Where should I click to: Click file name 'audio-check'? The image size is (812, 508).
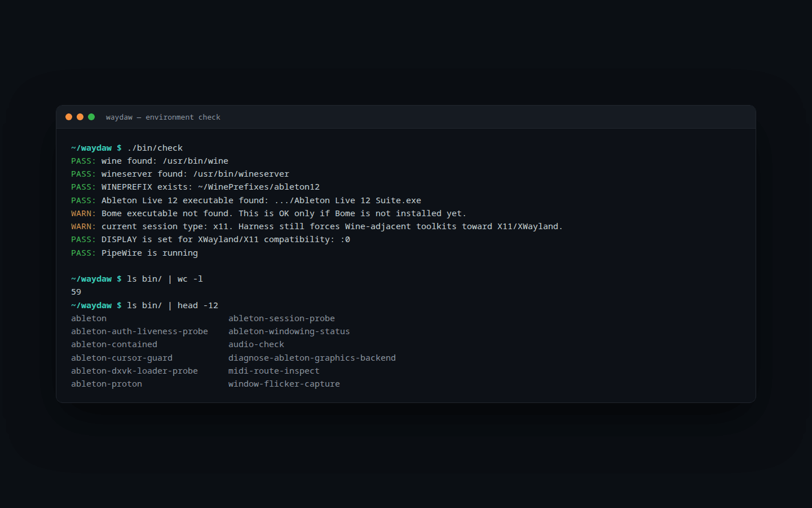point(256,344)
